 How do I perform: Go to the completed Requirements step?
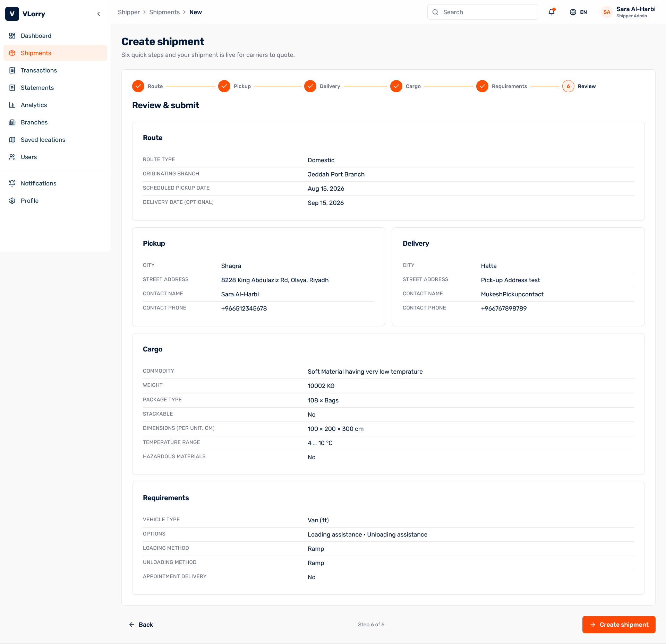click(502, 86)
